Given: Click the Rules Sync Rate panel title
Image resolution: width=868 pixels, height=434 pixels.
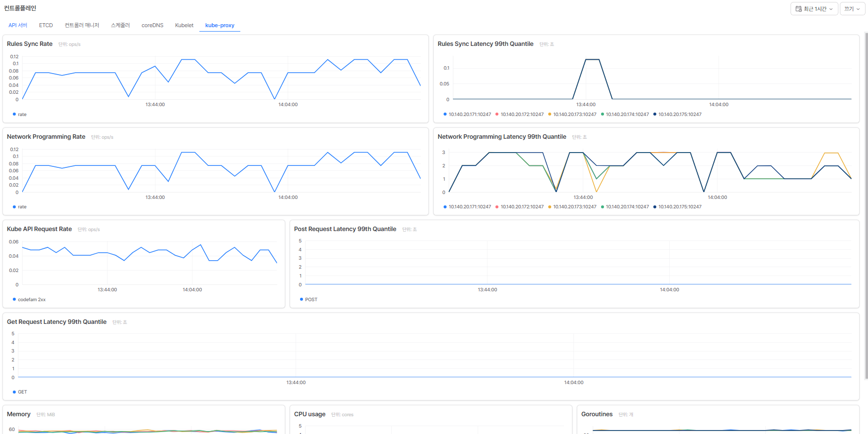Looking at the screenshot, I should [x=30, y=44].
